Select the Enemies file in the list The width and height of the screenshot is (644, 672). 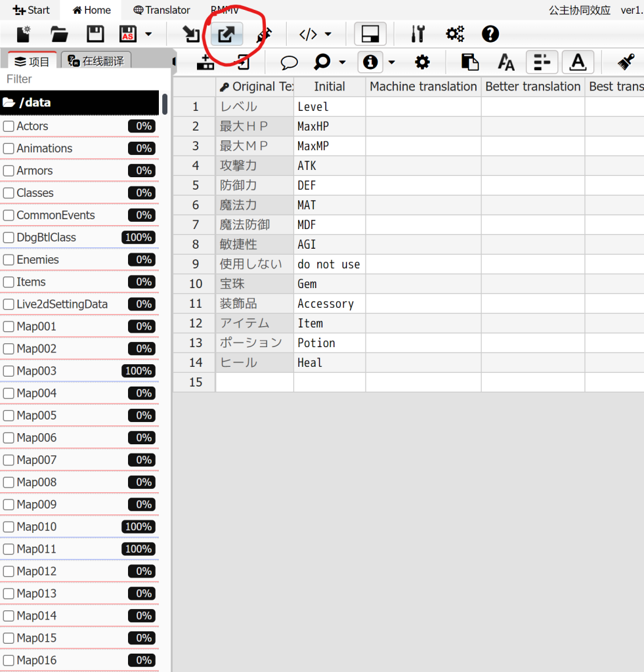pyautogui.click(x=38, y=260)
